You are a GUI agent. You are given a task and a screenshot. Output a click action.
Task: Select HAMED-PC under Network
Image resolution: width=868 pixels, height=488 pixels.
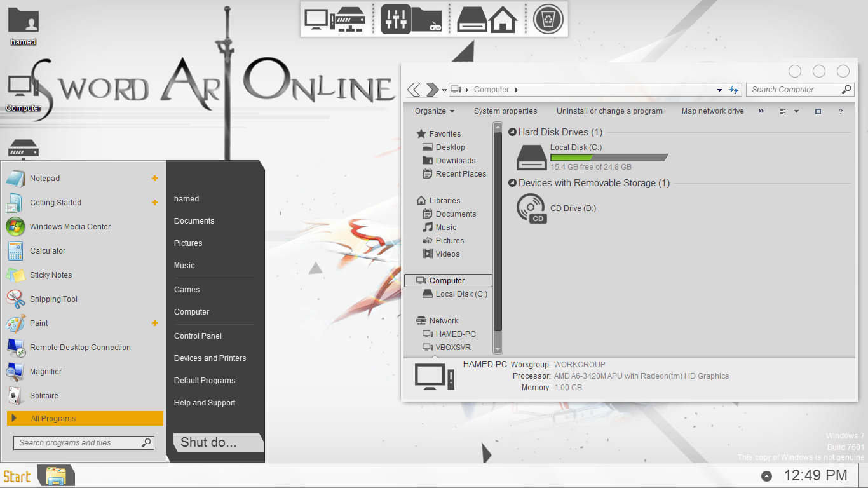point(449,334)
